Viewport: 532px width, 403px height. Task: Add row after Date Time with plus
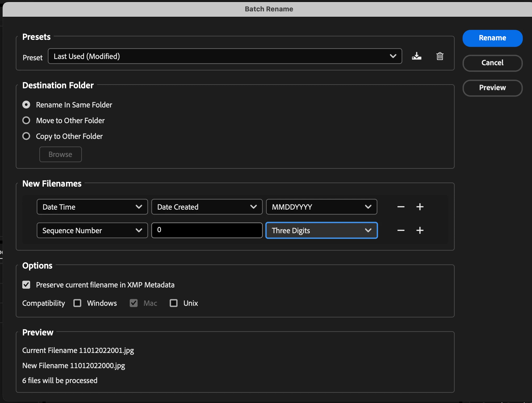point(420,207)
